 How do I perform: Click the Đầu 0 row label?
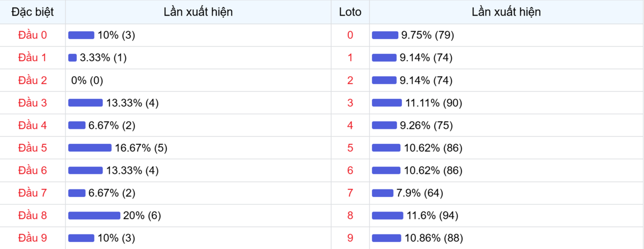tap(33, 35)
